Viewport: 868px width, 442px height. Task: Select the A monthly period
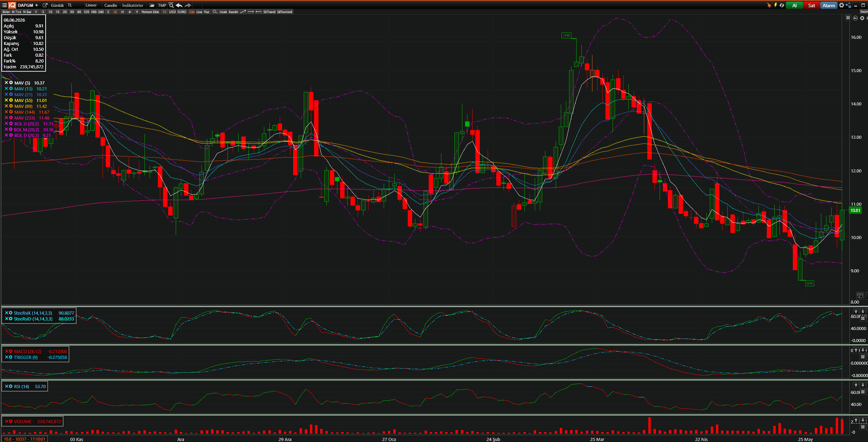[x=130, y=12]
